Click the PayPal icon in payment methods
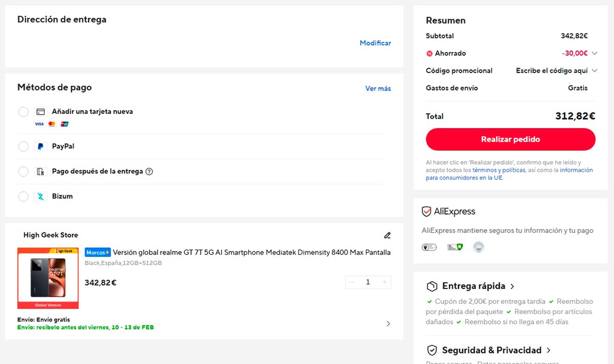The height and width of the screenshot is (364, 614). tap(40, 146)
